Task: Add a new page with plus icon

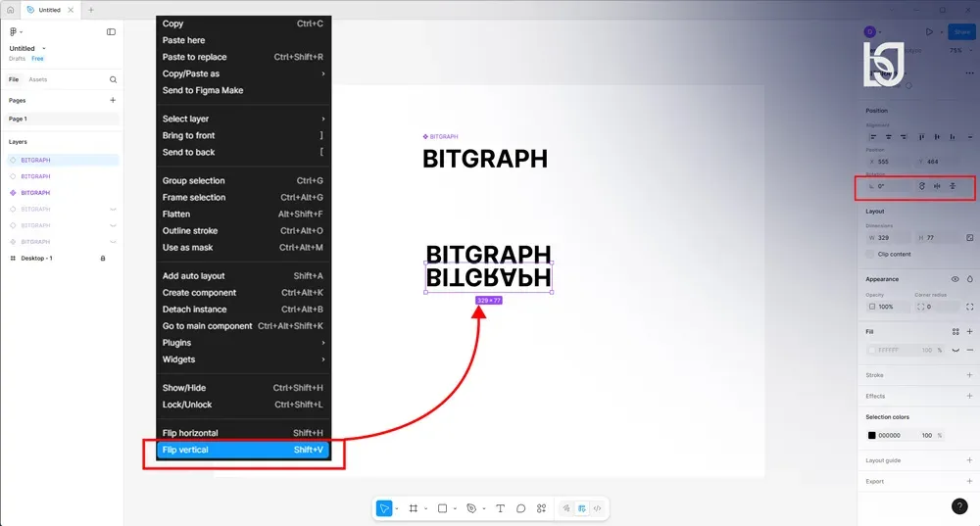Action: pyautogui.click(x=113, y=100)
